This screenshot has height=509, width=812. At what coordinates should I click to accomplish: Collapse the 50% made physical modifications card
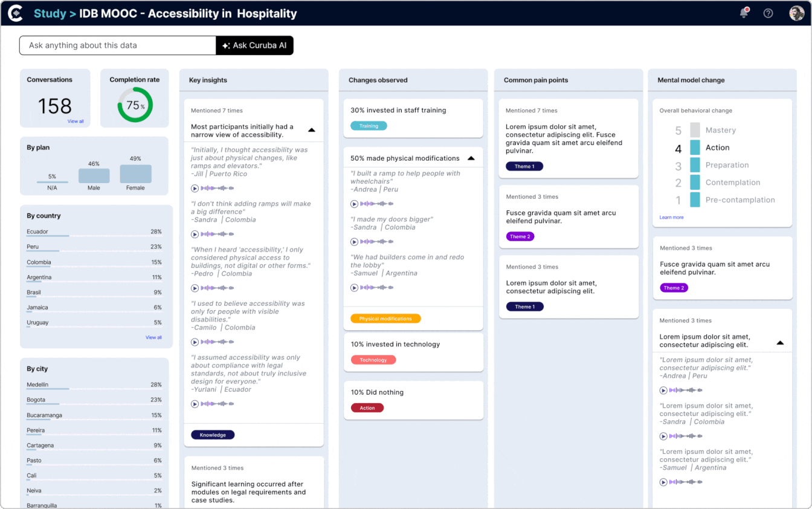471,158
